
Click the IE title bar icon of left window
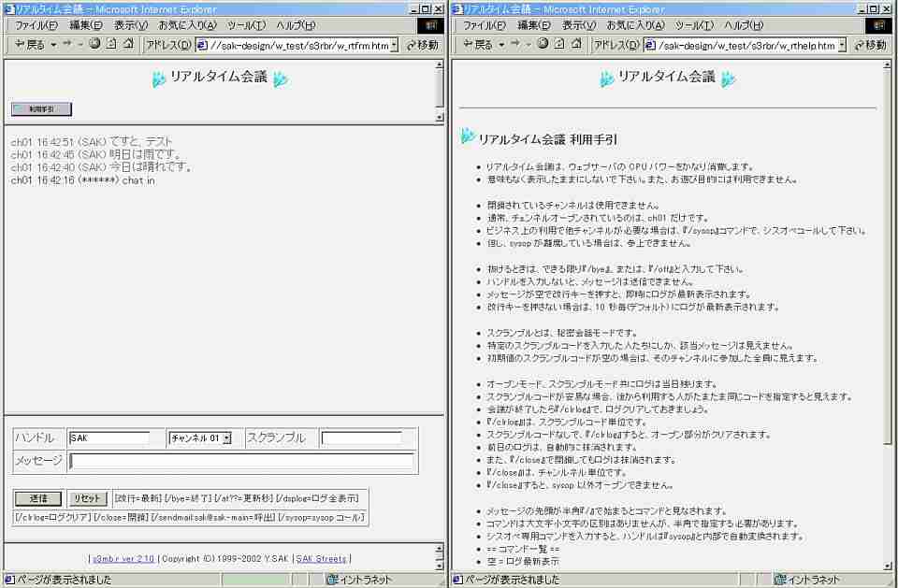[x=8, y=9]
